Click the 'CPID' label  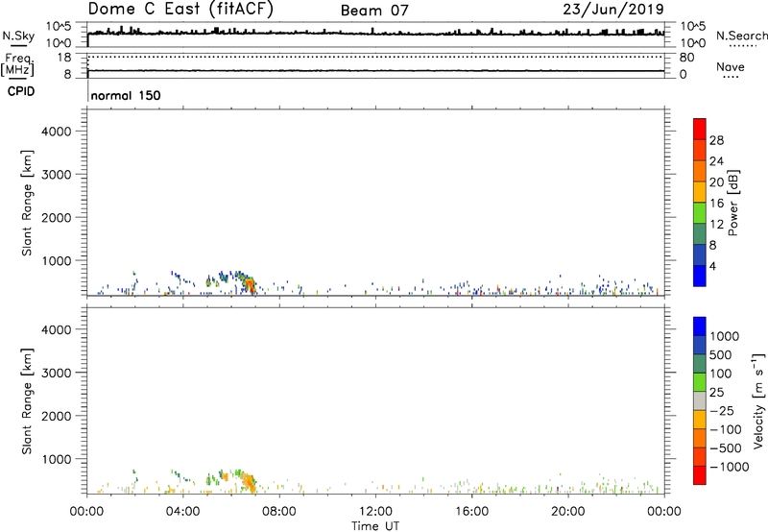click(x=21, y=91)
